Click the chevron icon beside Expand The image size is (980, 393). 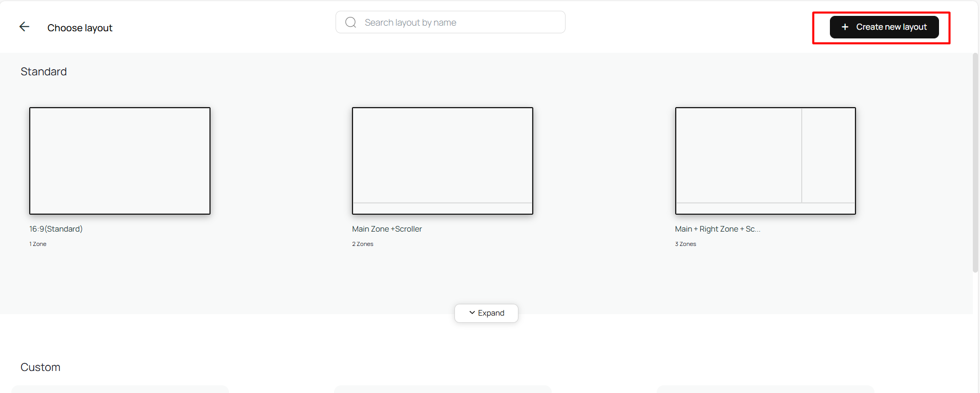click(472, 313)
